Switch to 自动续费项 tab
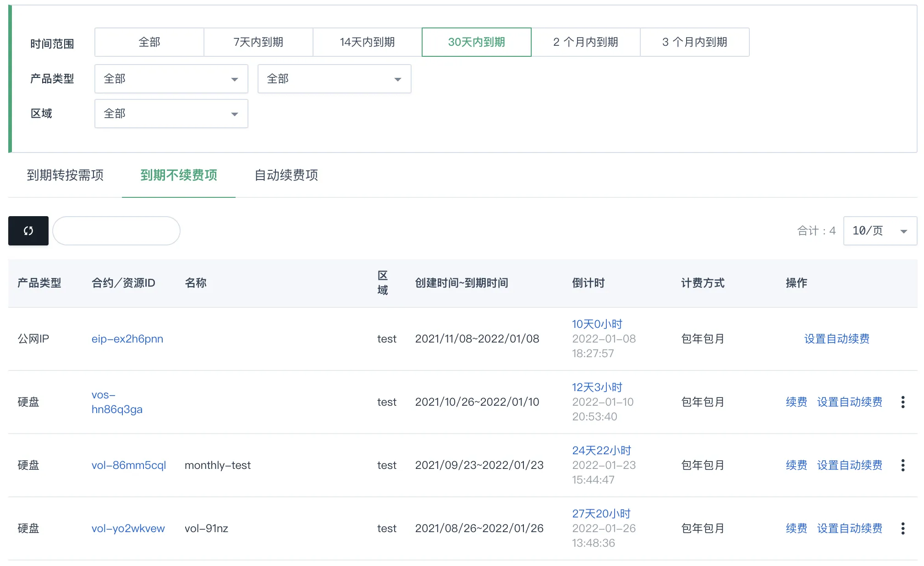 [x=286, y=175]
